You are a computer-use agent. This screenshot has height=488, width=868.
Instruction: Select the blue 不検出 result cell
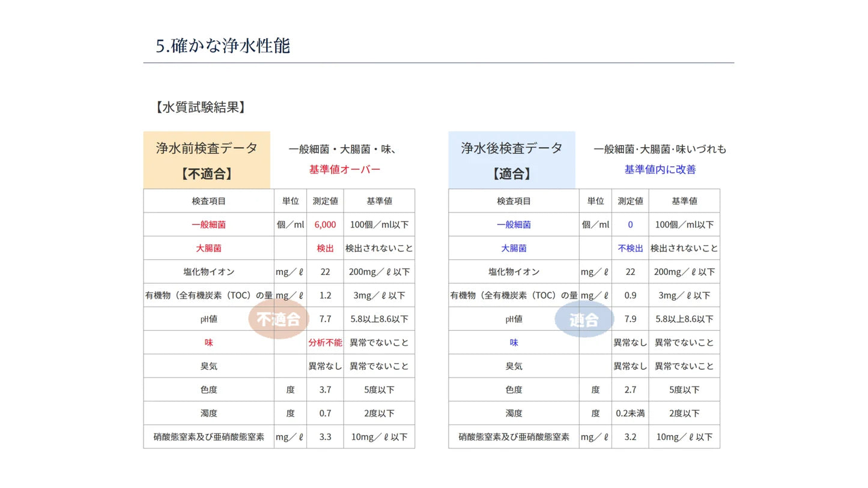[x=630, y=248]
